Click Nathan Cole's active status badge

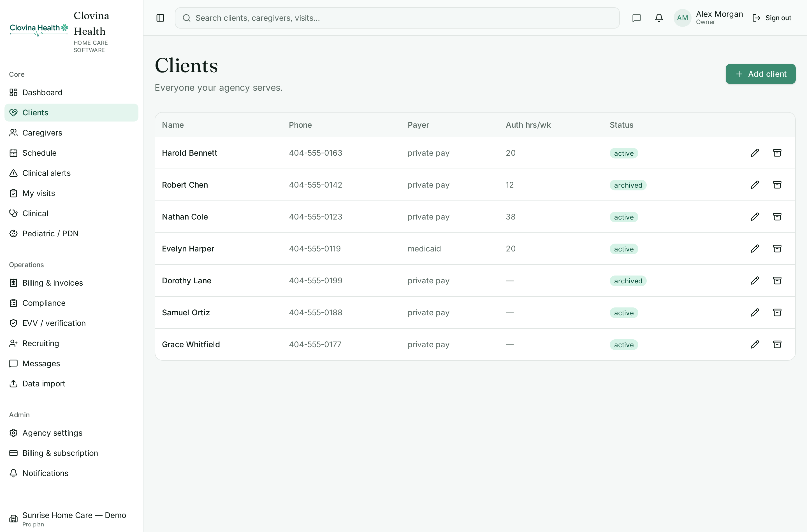pyautogui.click(x=624, y=217)
